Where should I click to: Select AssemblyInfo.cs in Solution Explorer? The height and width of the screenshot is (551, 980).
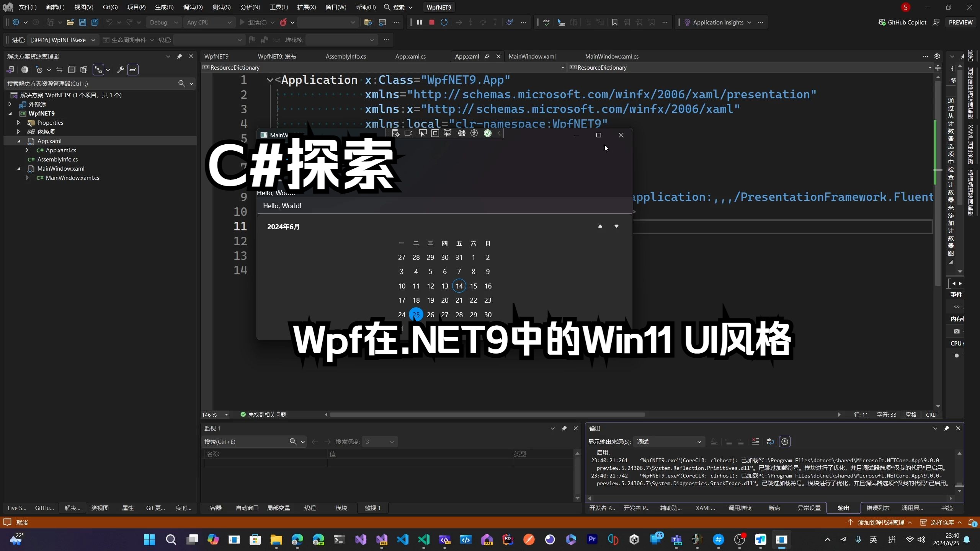tap(57, 159)
